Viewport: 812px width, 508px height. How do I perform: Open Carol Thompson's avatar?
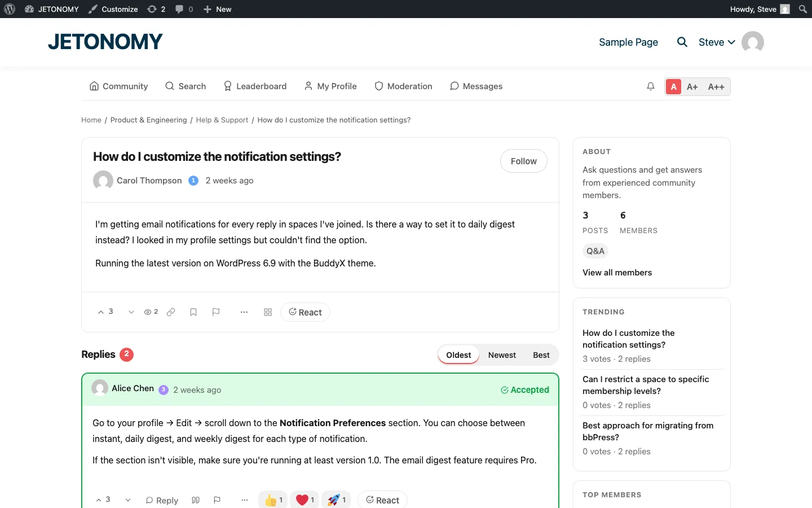coord(103,181)
